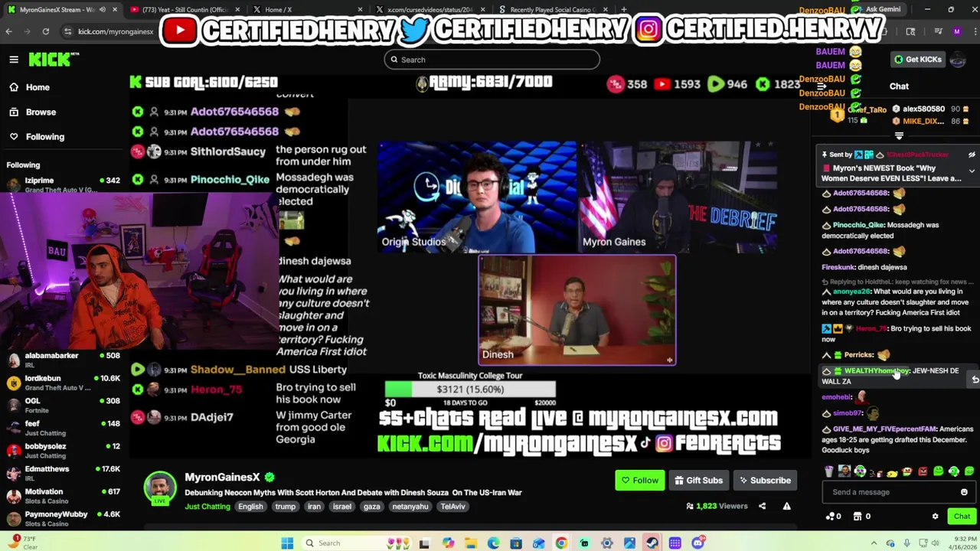Open the Just Chatting category link
Image resolution: width=980 pixels, height=551 pixels.
207,507
